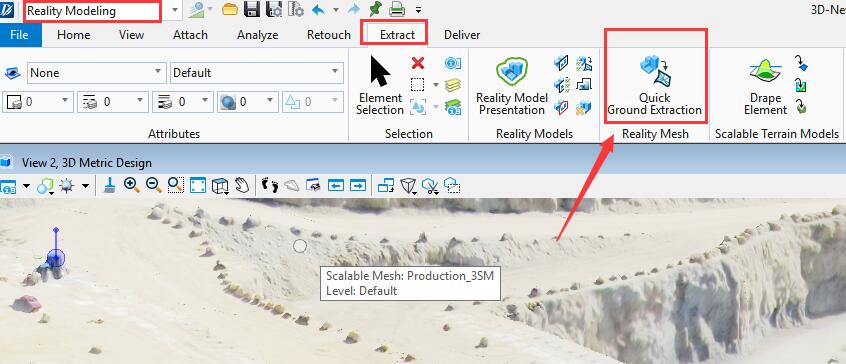Switch to the Extract ribbon tab
Image resolution: width=846 pixels, height=364 pixels.
tap(397, 35)
